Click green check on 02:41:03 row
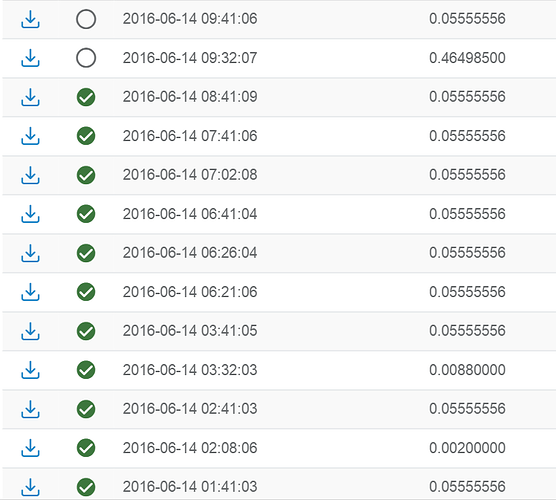 pos(86,409)
